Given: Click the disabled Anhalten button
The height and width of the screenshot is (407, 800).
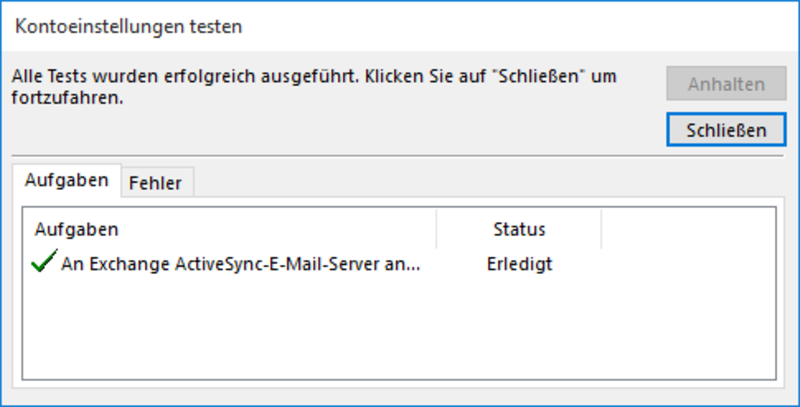Looking at the screenshot, I should pos(726,84).
